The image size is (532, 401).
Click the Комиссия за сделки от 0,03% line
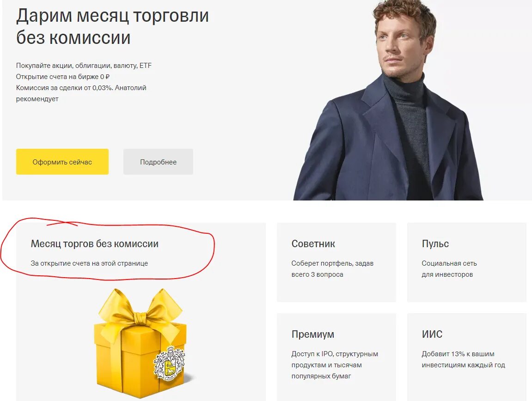point(64,88)
